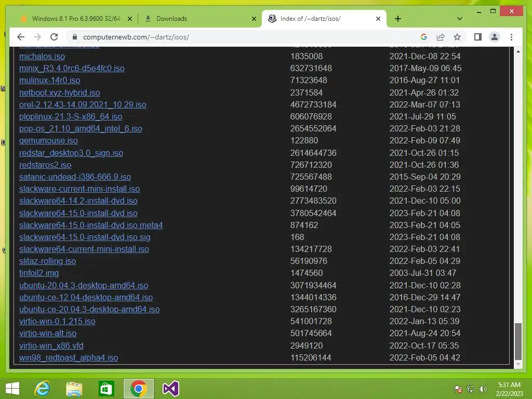This screenshot has height=399, width=532.
Task: View site security lock info
Action: 75,37
